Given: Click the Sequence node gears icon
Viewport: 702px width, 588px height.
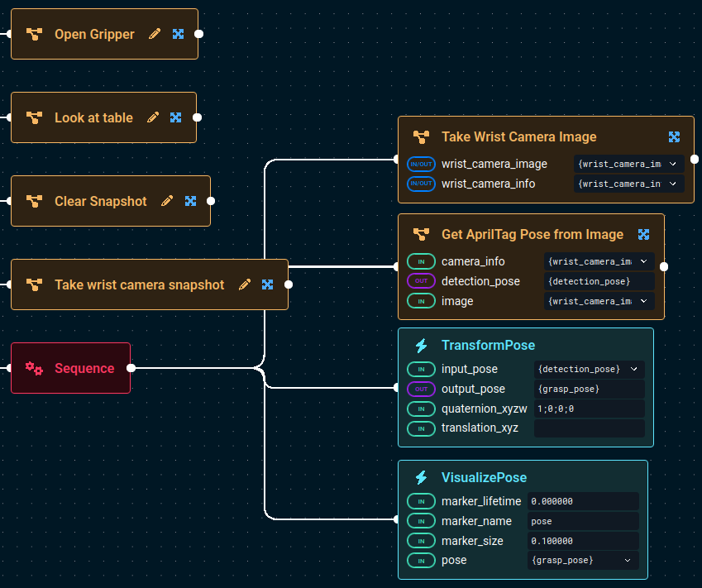Looking at the screenshot, I should pyautogui.click(x=35, y=368).
